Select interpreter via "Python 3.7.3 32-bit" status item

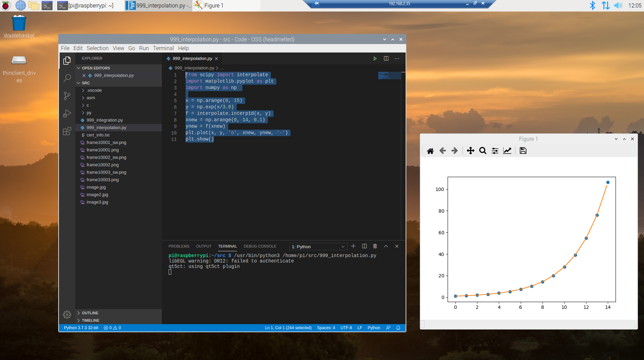point(81,327)
